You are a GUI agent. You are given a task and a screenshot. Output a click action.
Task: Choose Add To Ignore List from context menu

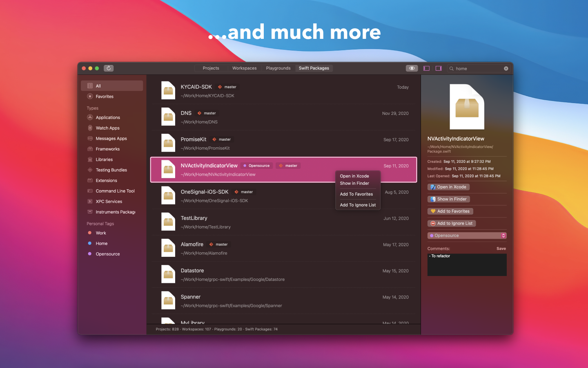click(x=358, y=205)
